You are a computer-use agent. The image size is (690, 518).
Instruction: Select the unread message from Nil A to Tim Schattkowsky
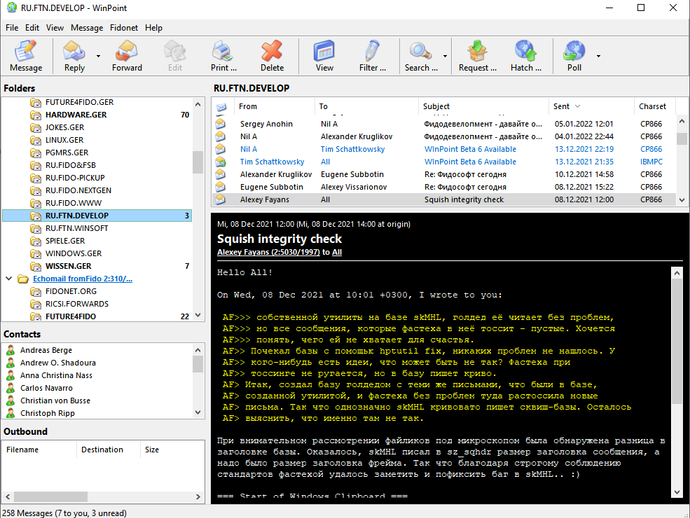444,149
